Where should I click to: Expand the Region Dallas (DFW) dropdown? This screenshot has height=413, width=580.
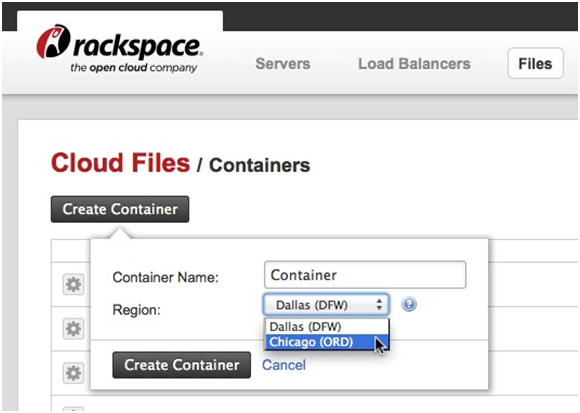326,305
